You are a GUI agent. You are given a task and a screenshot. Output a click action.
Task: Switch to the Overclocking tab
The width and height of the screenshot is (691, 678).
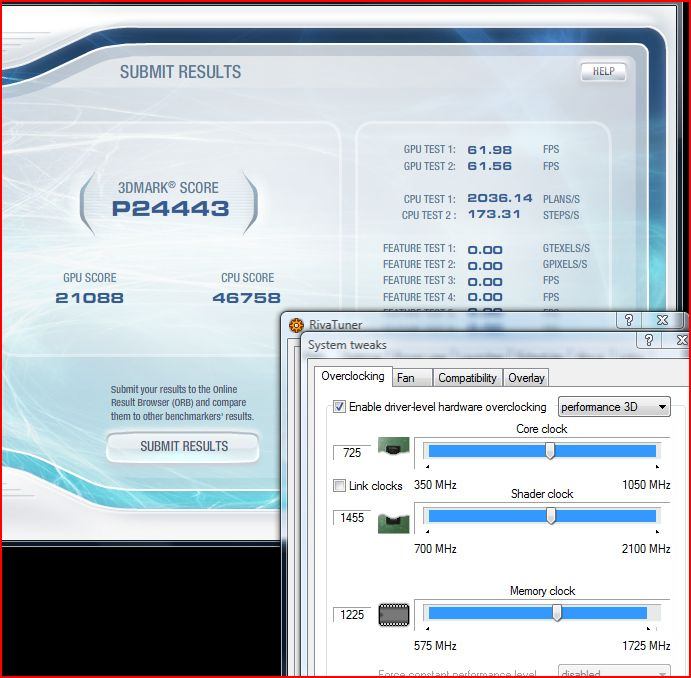click(353, 376)
